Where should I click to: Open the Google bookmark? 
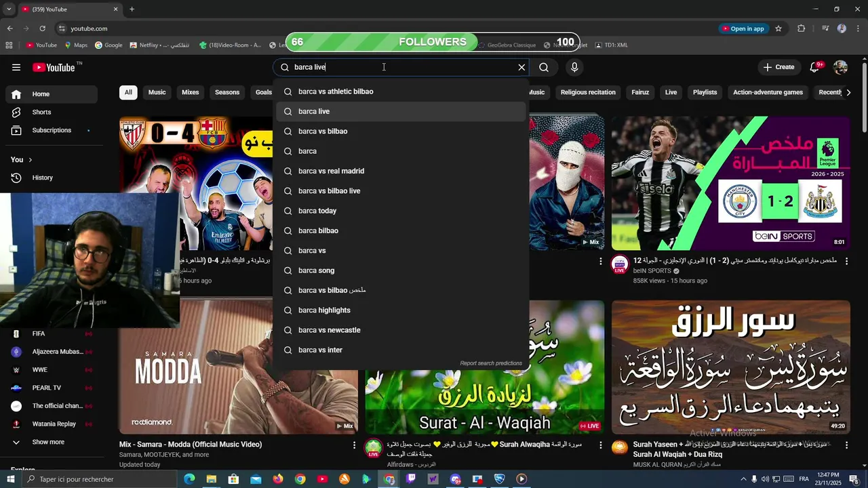(108, 45)
